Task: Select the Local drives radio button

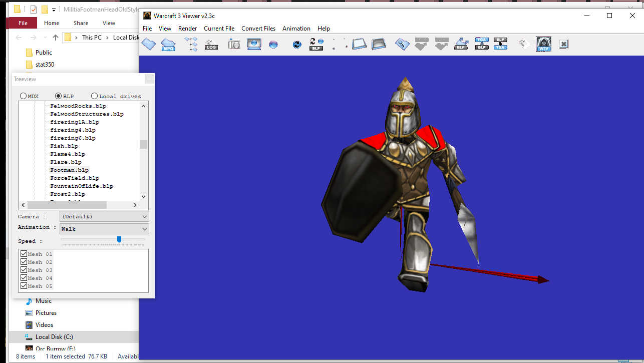Action: (95, 96)
